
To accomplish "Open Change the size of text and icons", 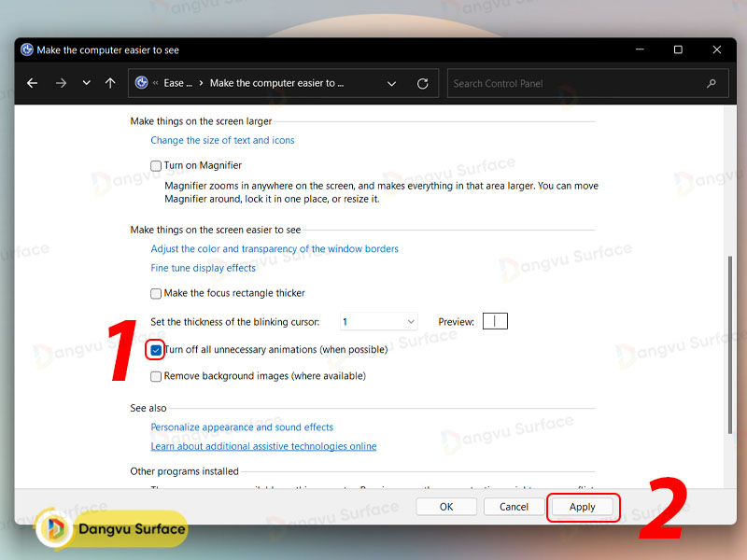I will click(x=222, y=140).
